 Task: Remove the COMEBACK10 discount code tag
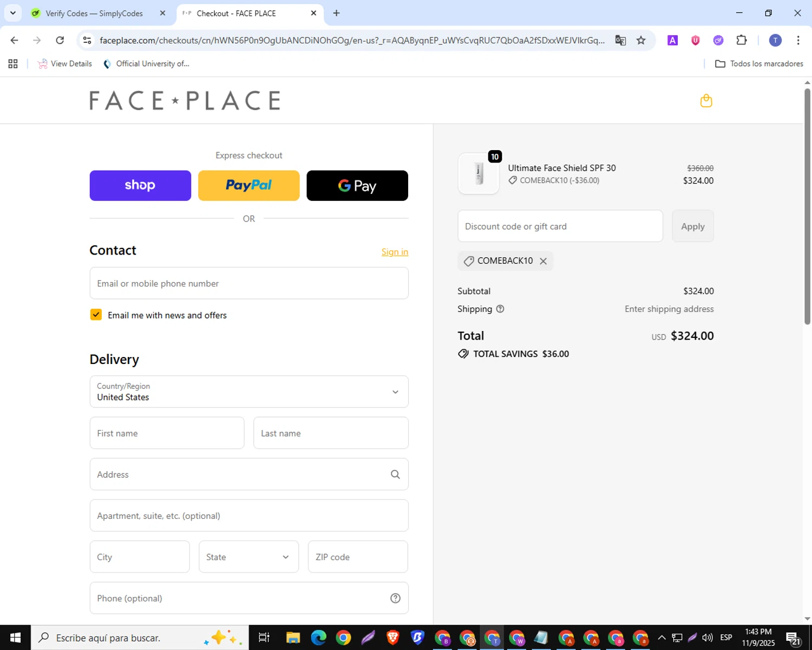[543, 261]
